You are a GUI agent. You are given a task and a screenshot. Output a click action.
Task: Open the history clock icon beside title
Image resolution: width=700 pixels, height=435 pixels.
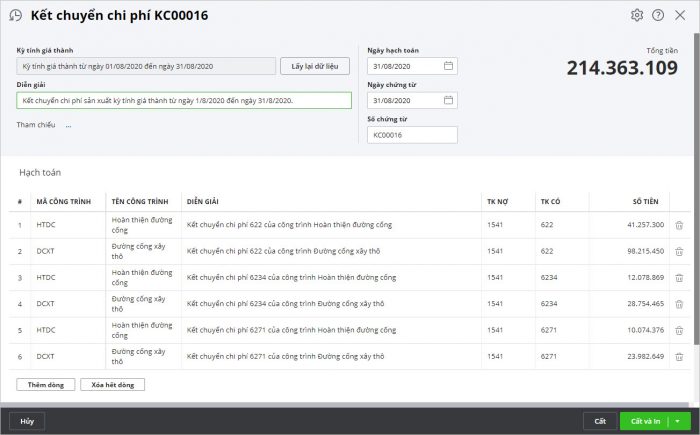[15, 16]
